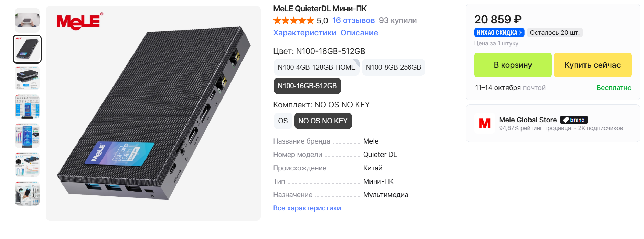The height and width of the screenshot is (239, 644).
Task: Click the five-star rating icons
Action: tap(293, 21)
